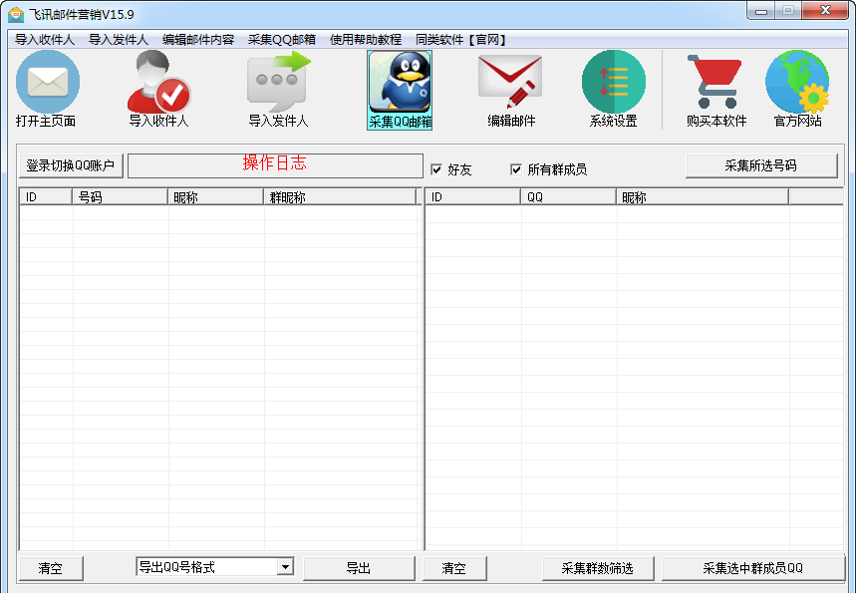Viewport: 856px width, 616px height.
Task: Visit 官方网站 globe icon
Action: (797, 82)
